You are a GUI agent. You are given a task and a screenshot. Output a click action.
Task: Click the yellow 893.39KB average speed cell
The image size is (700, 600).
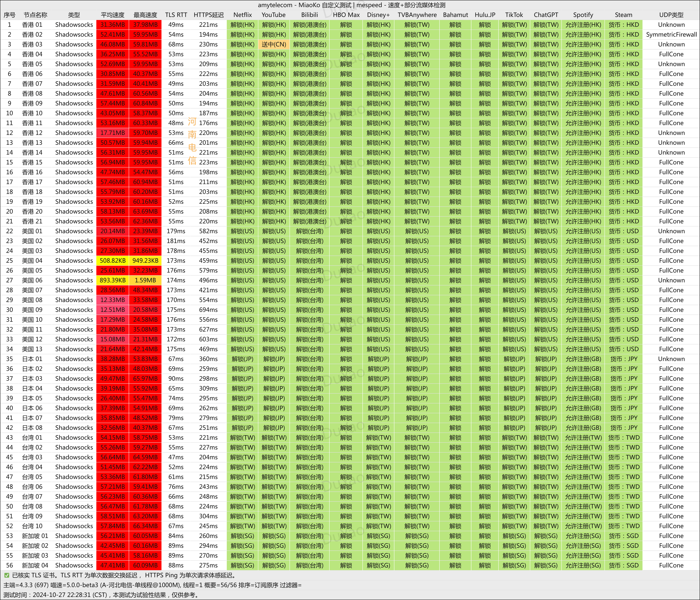112,280
